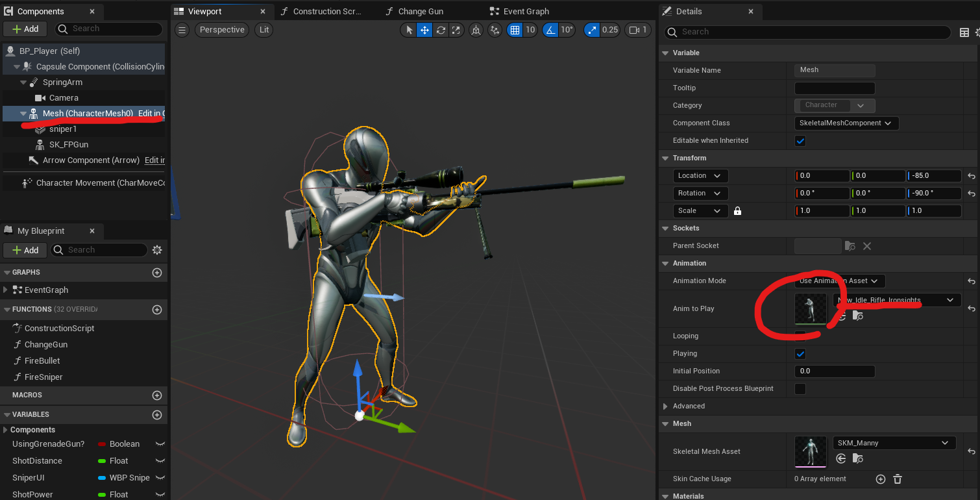Toggle Editable when Inherited checkbox
Screen dimensions: 980x500
(800, 141)
